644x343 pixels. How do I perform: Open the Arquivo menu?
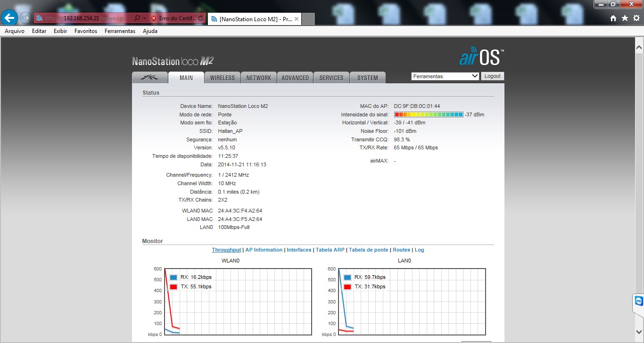tap(15, 31)
